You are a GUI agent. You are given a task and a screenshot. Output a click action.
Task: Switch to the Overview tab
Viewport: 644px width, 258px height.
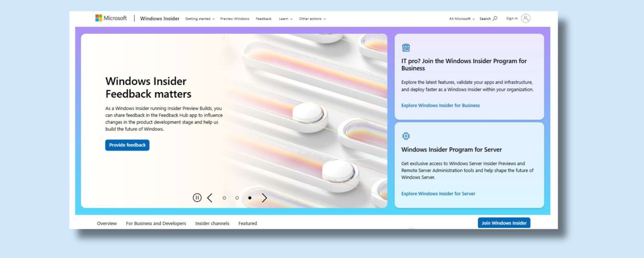pyautogui.click(x=107, y=223)
